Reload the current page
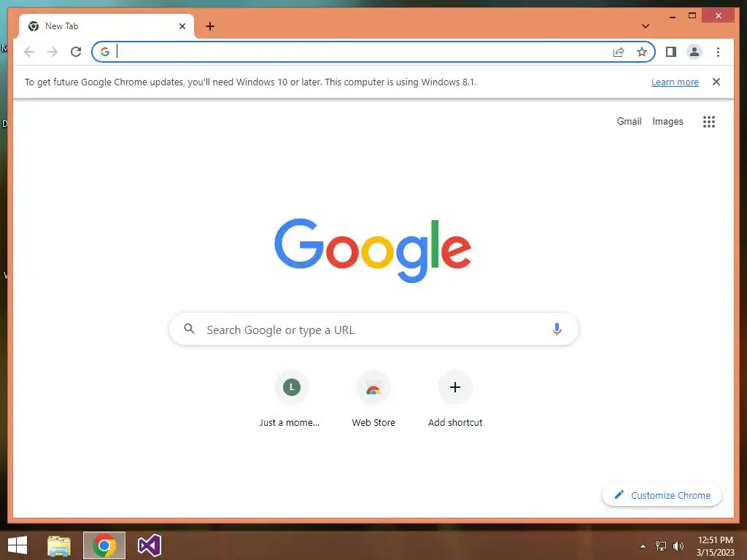The width and height of the screenshot is (747, 560). tap(76, 52)
